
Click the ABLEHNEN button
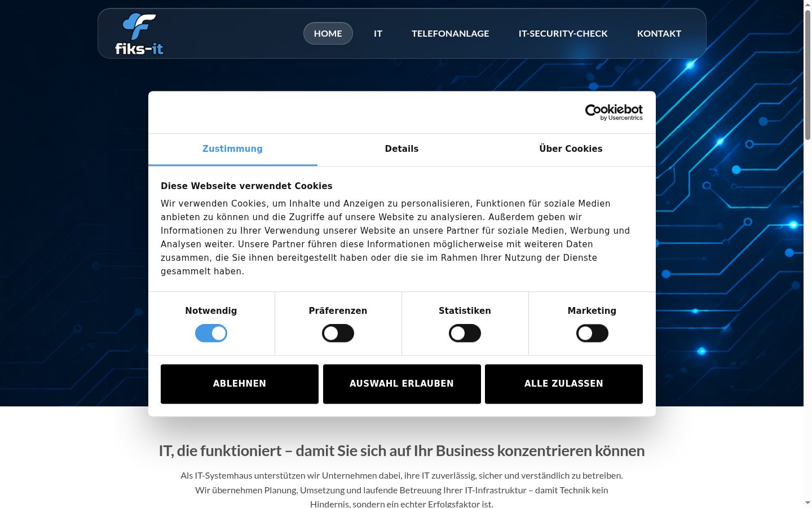point(240,384)
